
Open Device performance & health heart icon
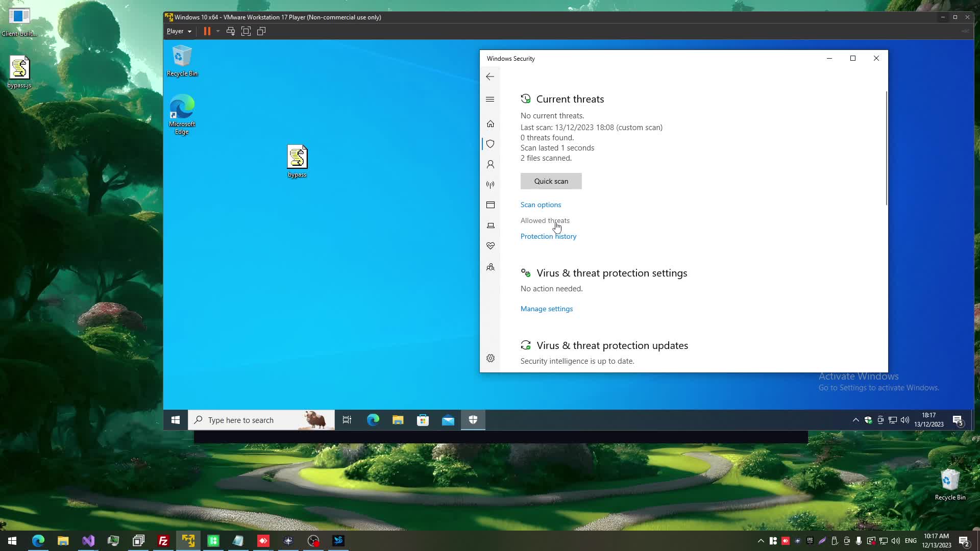point(491,246)
